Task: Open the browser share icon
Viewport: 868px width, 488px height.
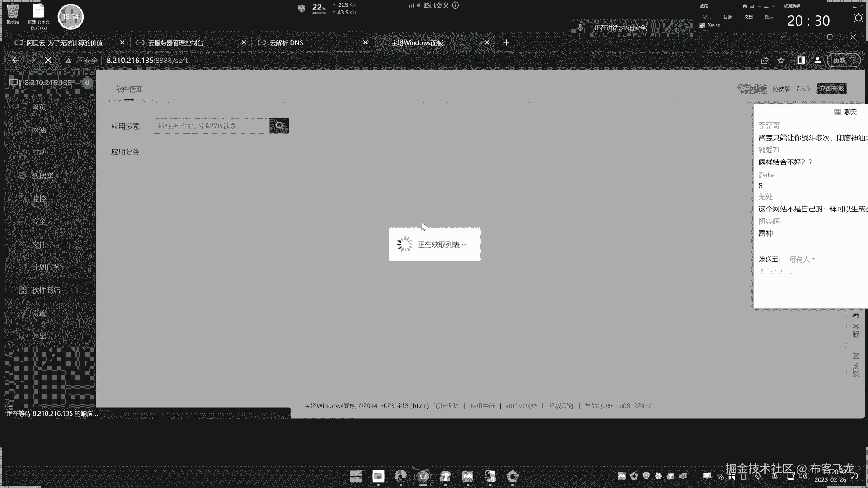Action: click(x=764, y=60)
